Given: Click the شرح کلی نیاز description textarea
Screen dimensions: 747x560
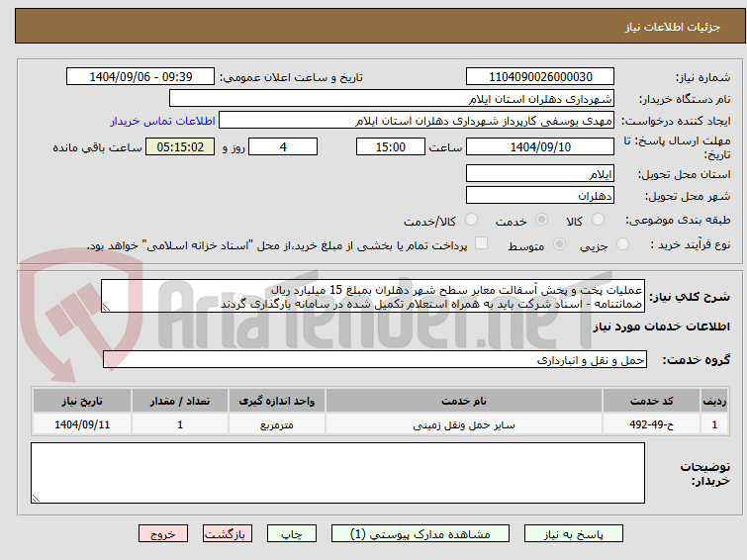Looking at the screenshot, I should point(373,296).
